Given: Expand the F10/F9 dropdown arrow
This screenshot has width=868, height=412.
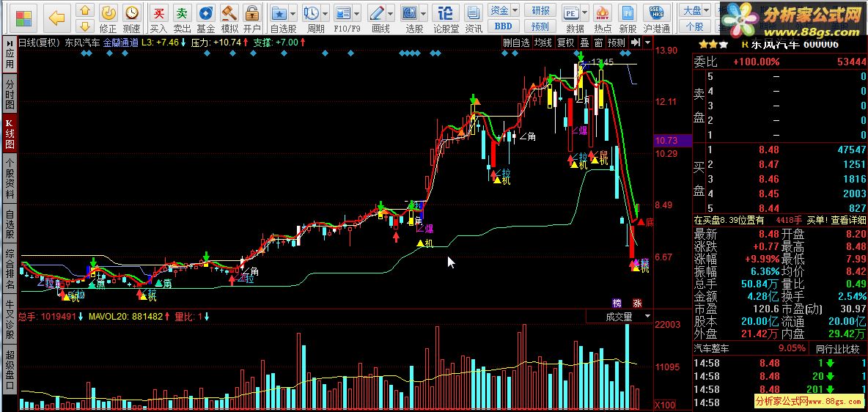Looking at the screenshot, I should pyautogui.click(x=358, y=12).
